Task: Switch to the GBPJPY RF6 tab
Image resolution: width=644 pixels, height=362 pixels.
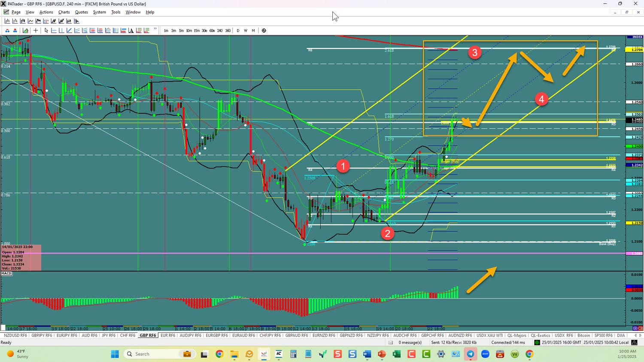Action: click(42, 335)
